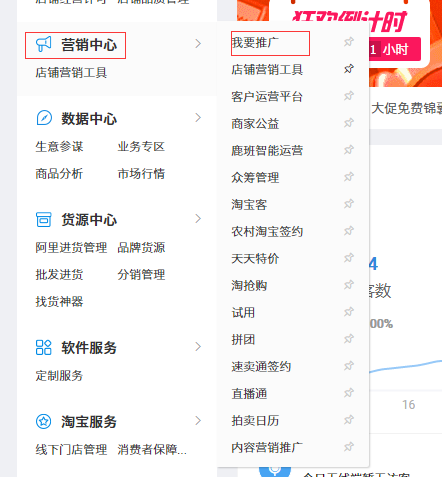Open 批发进货 link
The image size is (442, 477).
(59, 275)
